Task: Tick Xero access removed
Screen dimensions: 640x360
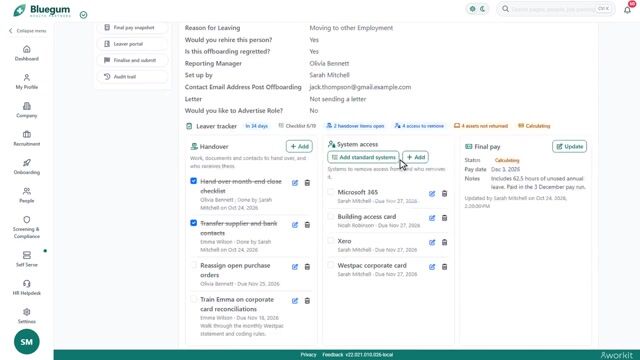Action: pyautogui.click(x=331, y=241)
